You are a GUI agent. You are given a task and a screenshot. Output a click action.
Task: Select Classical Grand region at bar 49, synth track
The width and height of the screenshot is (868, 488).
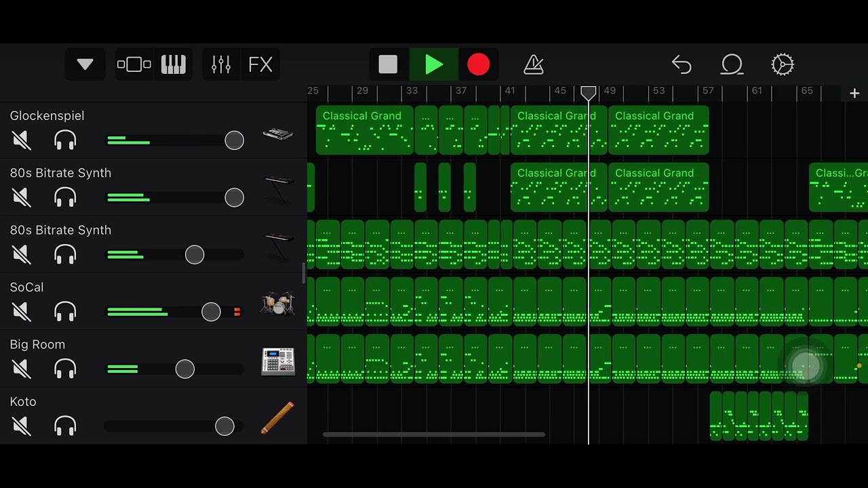click(658, 187)
